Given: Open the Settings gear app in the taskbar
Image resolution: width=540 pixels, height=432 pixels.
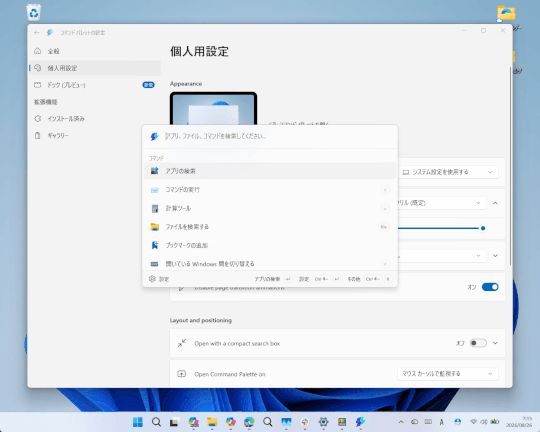Looking at the screenshot, I should pyautogui.click(x=323, y=422).
